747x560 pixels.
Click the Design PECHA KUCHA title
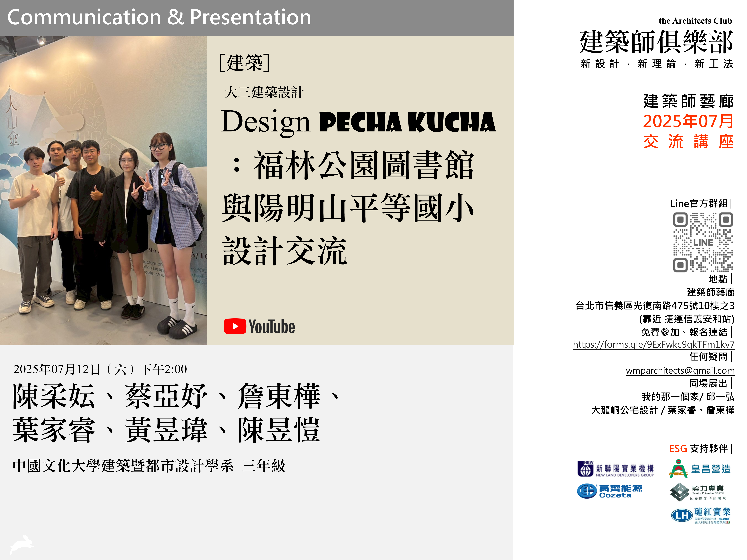pyautogui.click(x=358, y=122)
